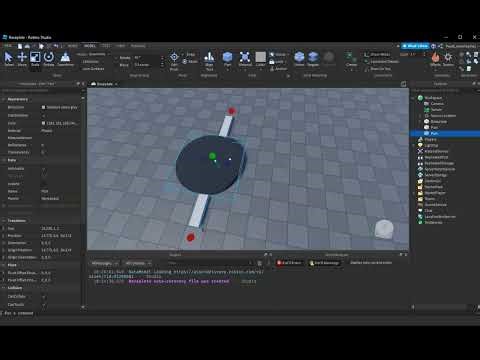The height and width of the screenshot is (360, 480).
Task: Select Baseplate in the Explorer tree
Action: (439, 121)
